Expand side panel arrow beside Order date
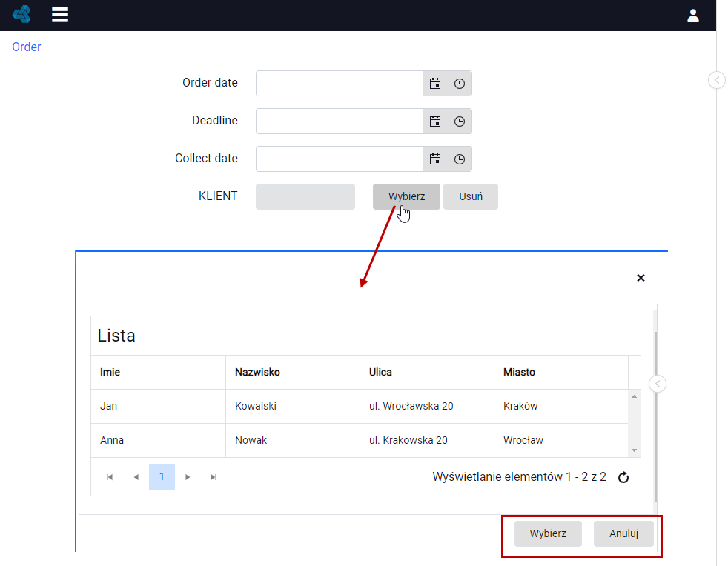 717,80
